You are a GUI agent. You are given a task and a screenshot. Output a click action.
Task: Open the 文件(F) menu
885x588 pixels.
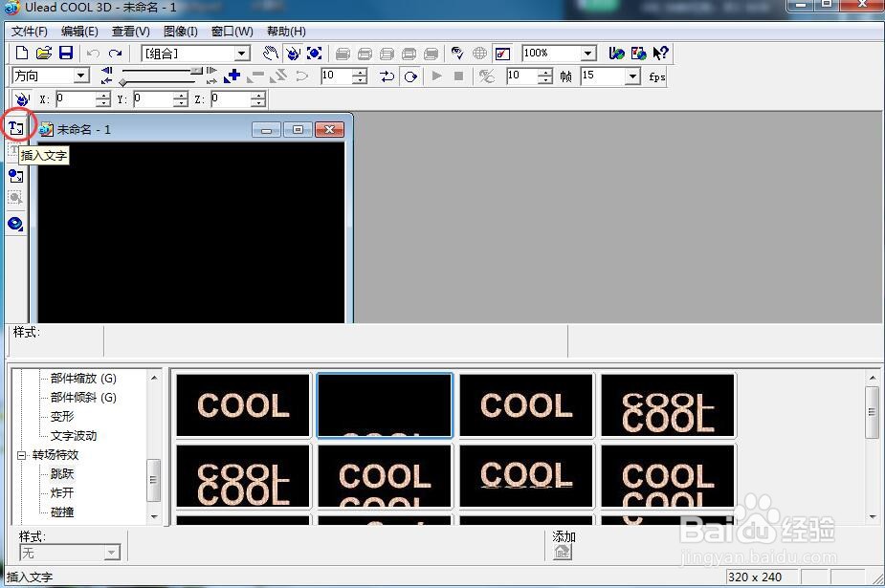pyautogui.click(x=30, y=32)
